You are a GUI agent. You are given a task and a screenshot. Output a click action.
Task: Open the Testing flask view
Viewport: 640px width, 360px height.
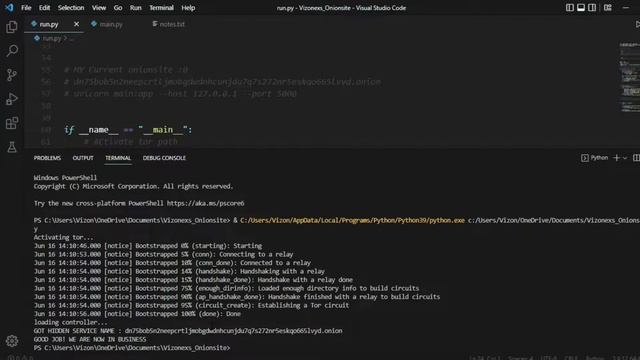12,147
